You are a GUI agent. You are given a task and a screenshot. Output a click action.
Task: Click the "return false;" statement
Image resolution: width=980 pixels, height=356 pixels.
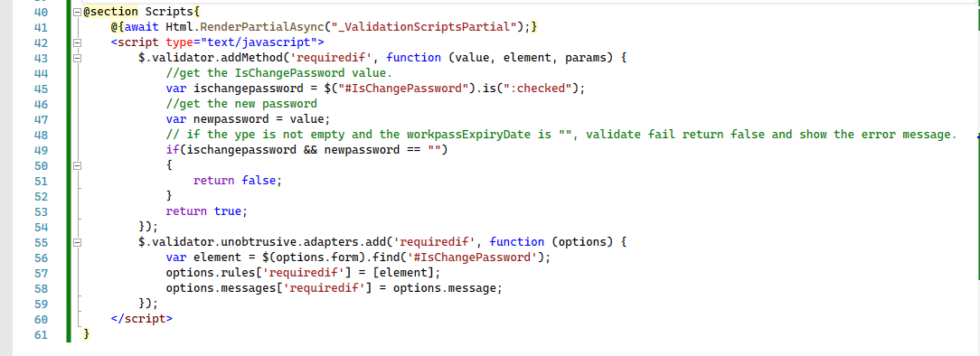click(x=238, y=181)
